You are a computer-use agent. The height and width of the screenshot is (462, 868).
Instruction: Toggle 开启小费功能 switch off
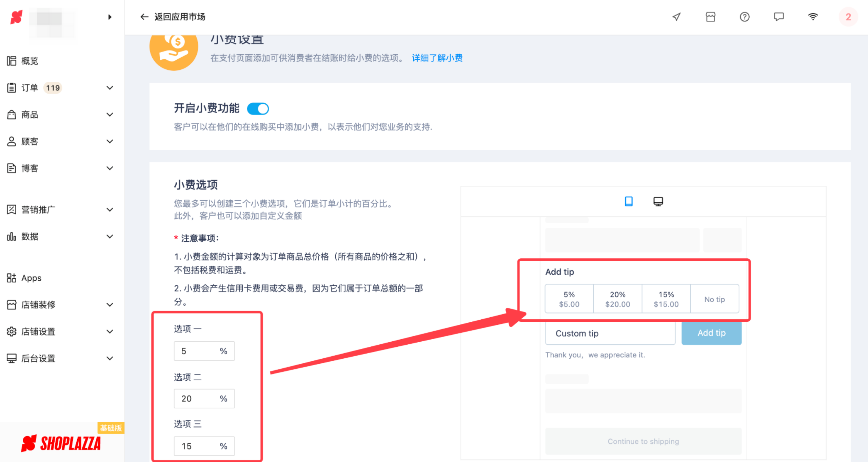coord(258,109)
